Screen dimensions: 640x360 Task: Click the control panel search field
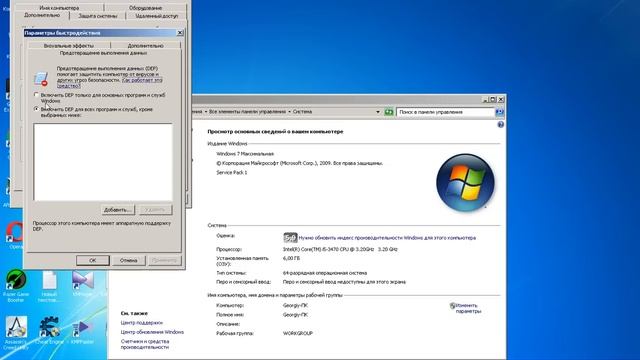point(446,112)
